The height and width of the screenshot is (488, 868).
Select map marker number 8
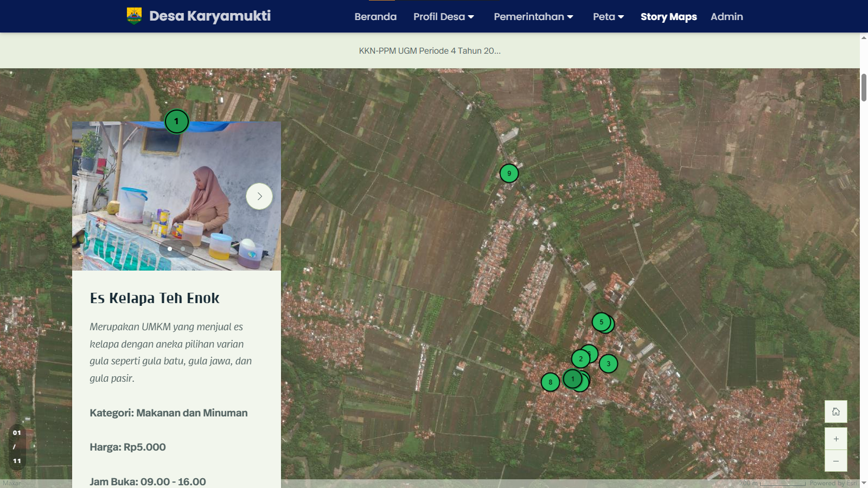550,382
